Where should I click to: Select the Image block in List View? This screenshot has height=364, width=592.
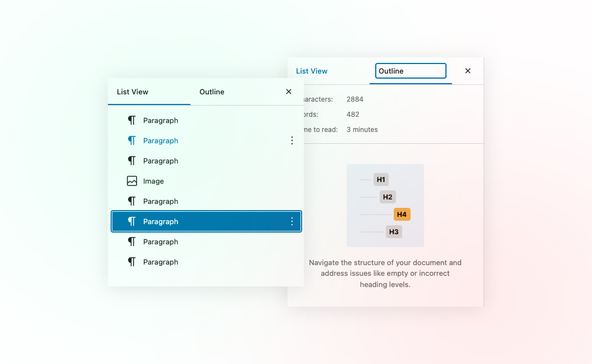154,181
